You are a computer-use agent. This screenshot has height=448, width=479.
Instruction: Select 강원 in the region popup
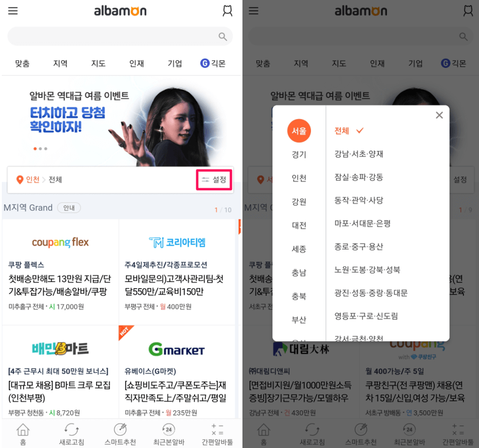(298, 201)
